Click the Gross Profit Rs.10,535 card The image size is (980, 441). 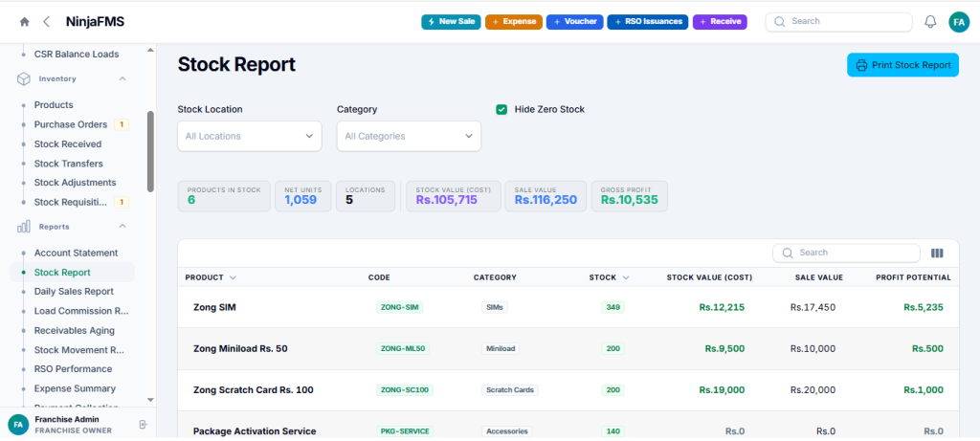coord(630,196)
